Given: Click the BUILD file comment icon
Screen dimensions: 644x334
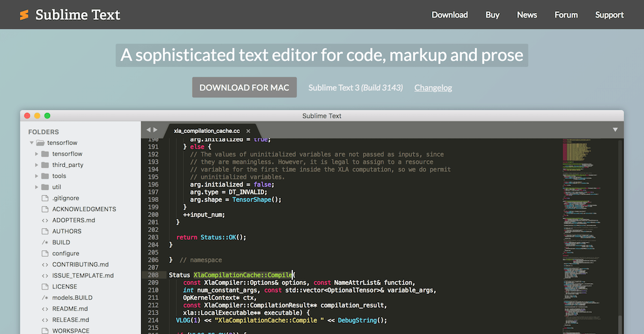Looking at the screenshot, I should (x=45, y=242).
